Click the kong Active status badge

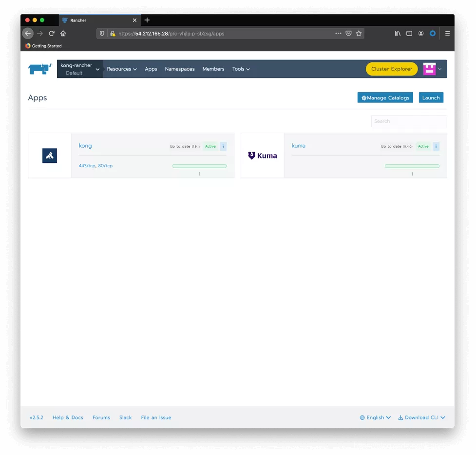tap(210, 146)
